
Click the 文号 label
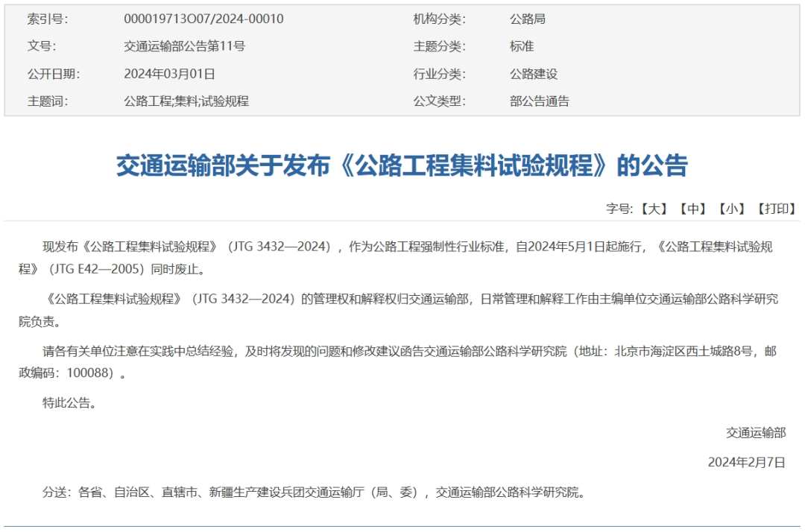click(x=42, y=46)
